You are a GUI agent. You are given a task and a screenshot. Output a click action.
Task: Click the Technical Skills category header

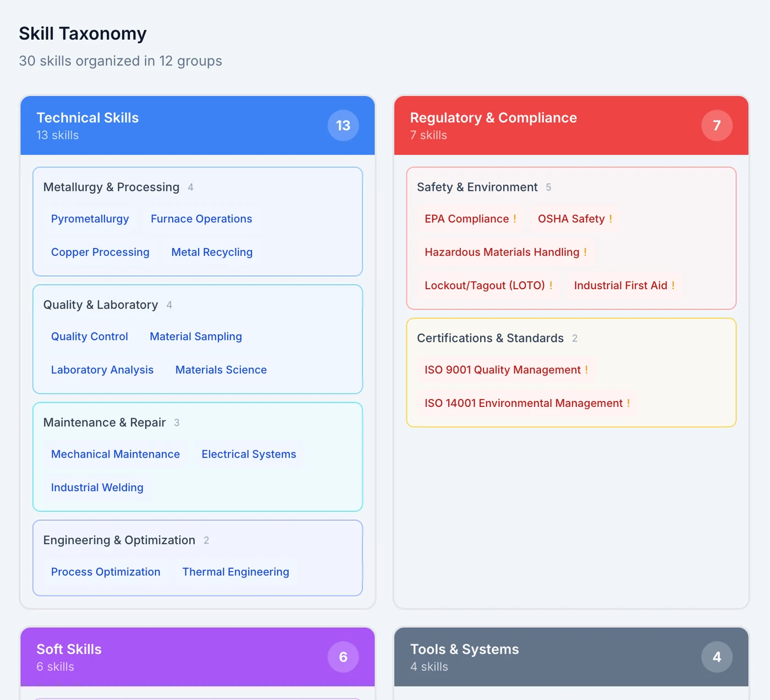(197, 125)
